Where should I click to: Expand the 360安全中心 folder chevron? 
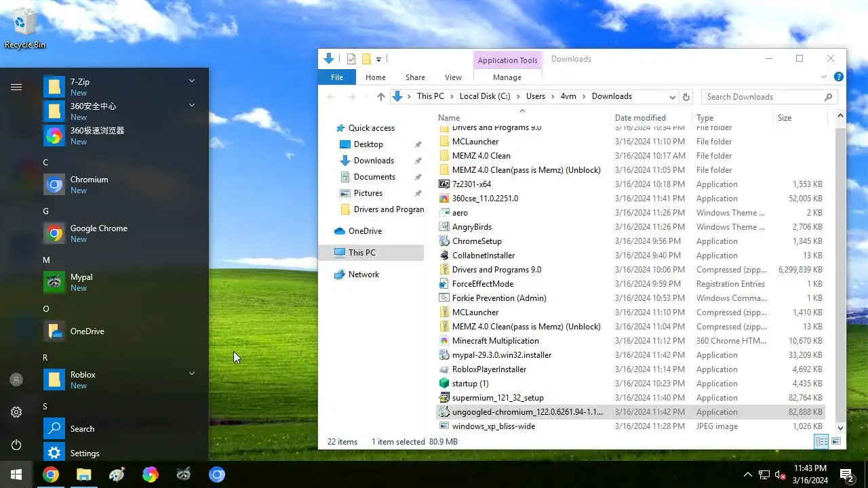pos(192,105)
